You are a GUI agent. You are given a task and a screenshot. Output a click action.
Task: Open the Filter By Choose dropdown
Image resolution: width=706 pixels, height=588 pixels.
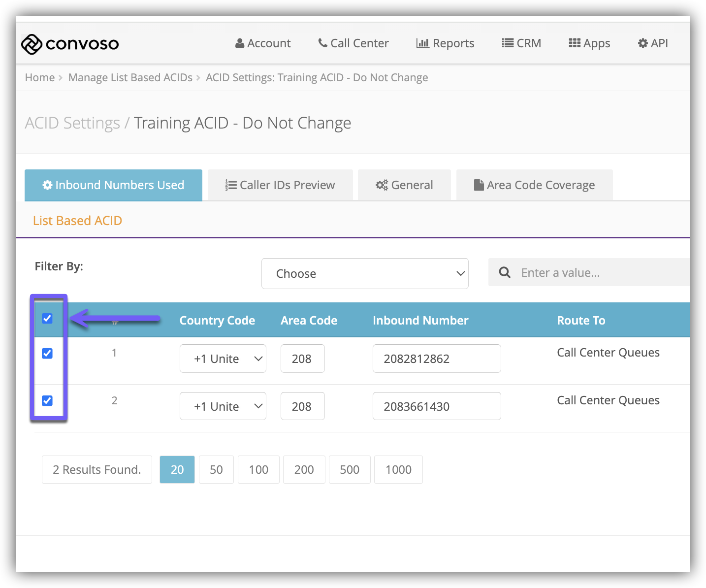coord(365,273)
